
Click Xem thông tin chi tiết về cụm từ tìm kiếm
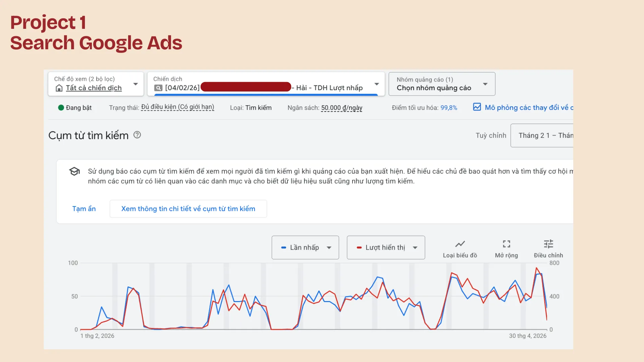coord(188,208)
